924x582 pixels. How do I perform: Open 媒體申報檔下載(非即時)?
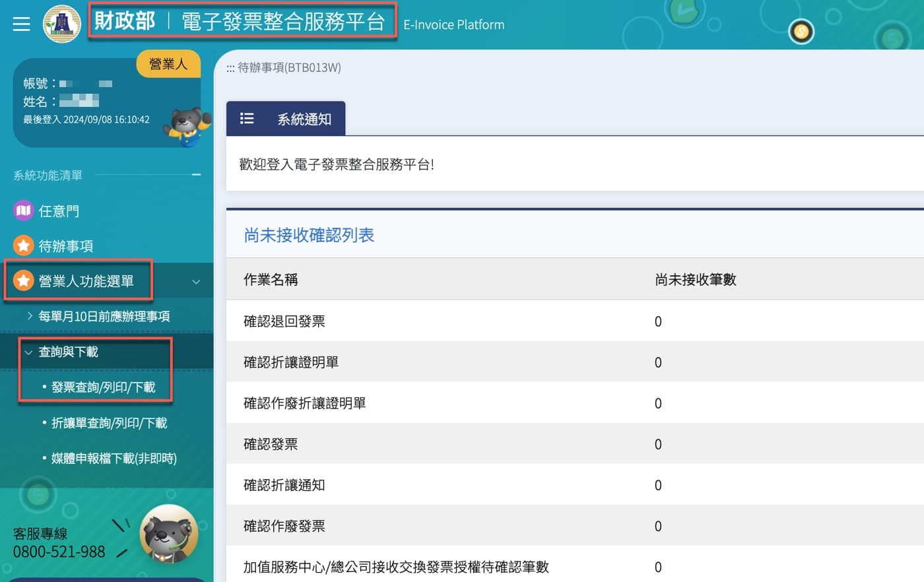click(114, 458)
